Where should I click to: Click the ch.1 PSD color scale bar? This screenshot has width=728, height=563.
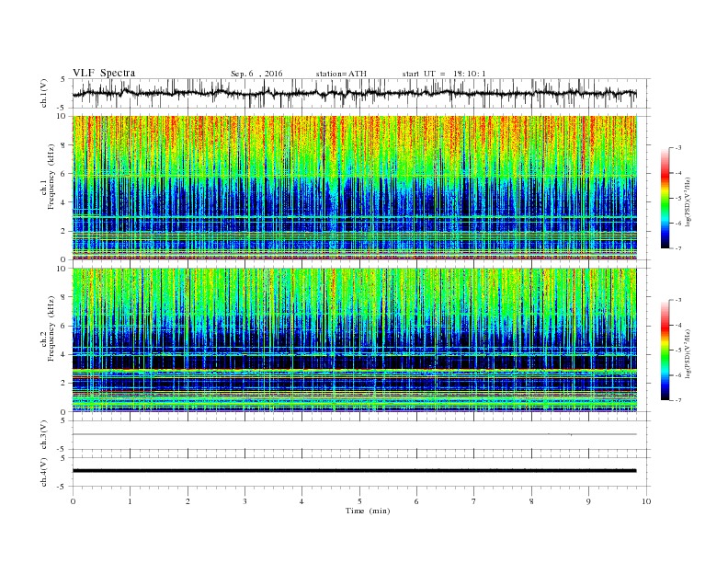[x=665, y=198]
